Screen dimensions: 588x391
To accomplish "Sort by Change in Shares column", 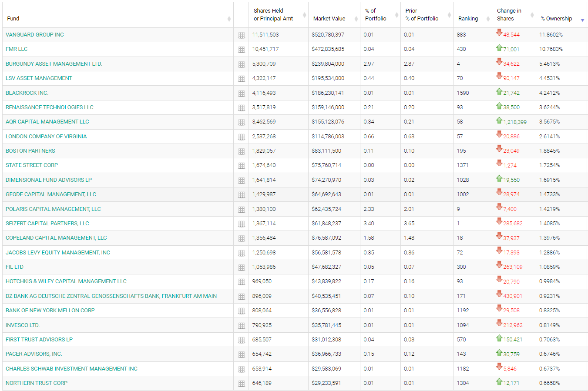I will pyautogui.click(x=514, y=15).
